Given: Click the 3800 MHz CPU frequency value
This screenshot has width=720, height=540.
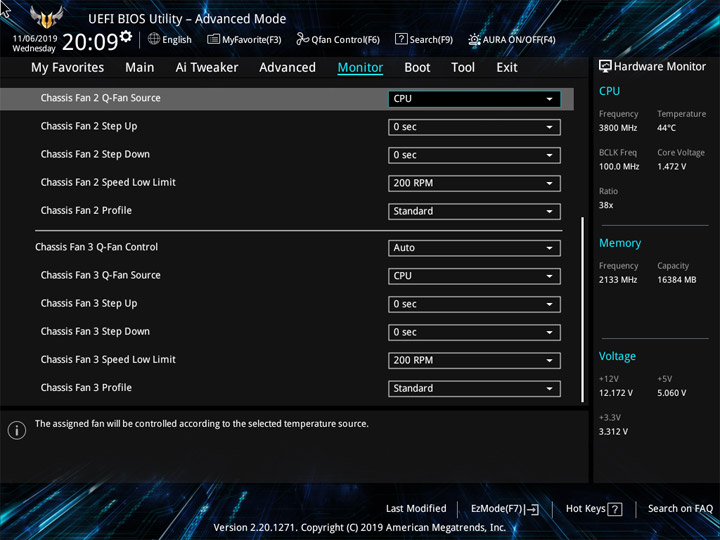Looking at the screenshot, I should [618, 128].
